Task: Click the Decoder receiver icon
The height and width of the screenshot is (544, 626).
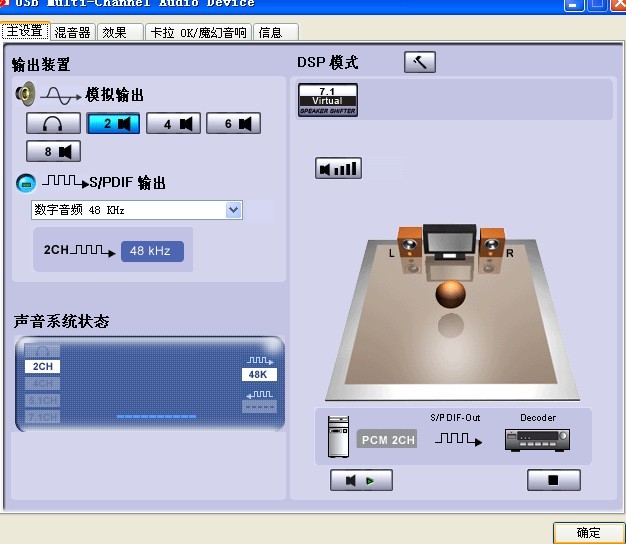Action: click(537, 440)
